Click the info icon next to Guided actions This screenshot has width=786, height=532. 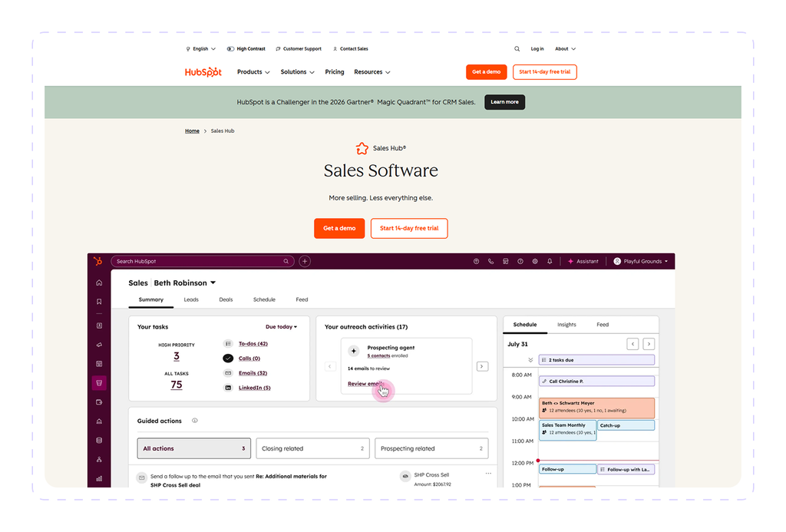click(x=195, y=421)
